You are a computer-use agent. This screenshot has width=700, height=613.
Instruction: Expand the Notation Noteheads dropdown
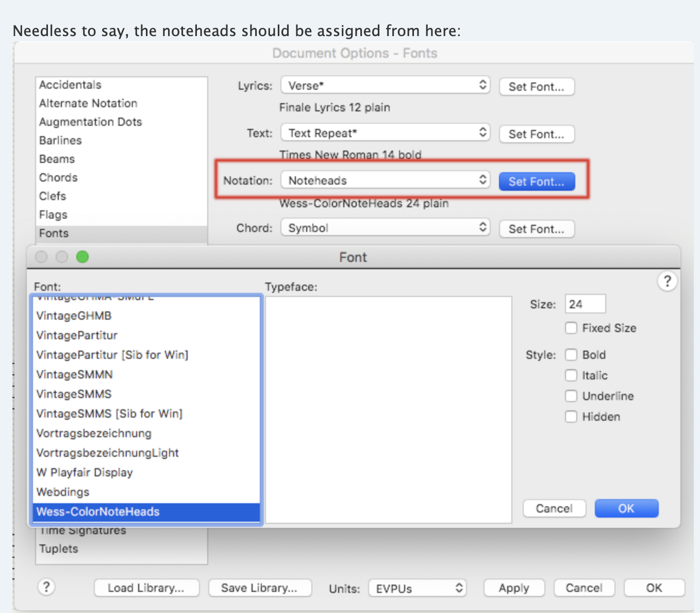click(385, 180)
